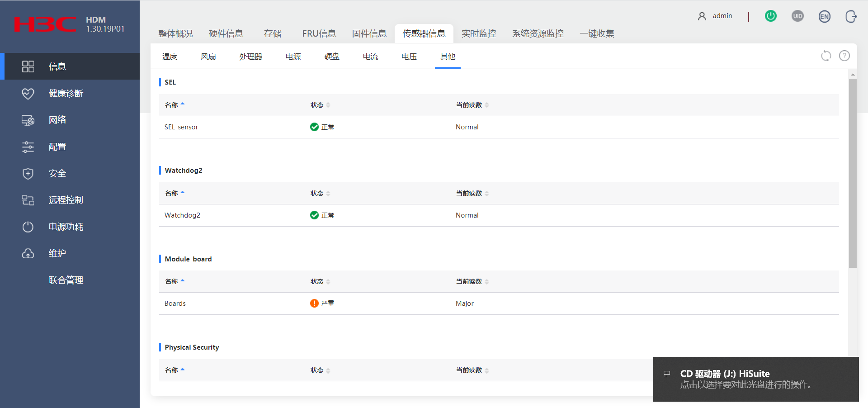Screen dimensions: 868x408
Task: Select 电源功耗 in the sidebar
Action: [x=66, y=227]
